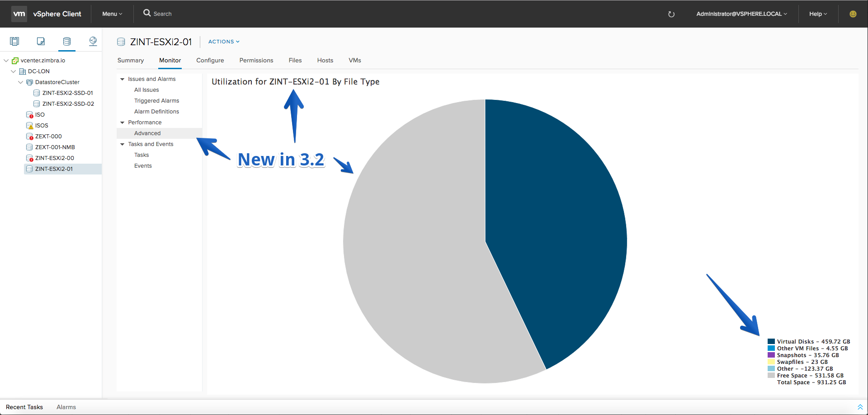Click the ZINT-ESXI2-SSD-01 datastore icon
868x415 pixels.
pos(37,93)
